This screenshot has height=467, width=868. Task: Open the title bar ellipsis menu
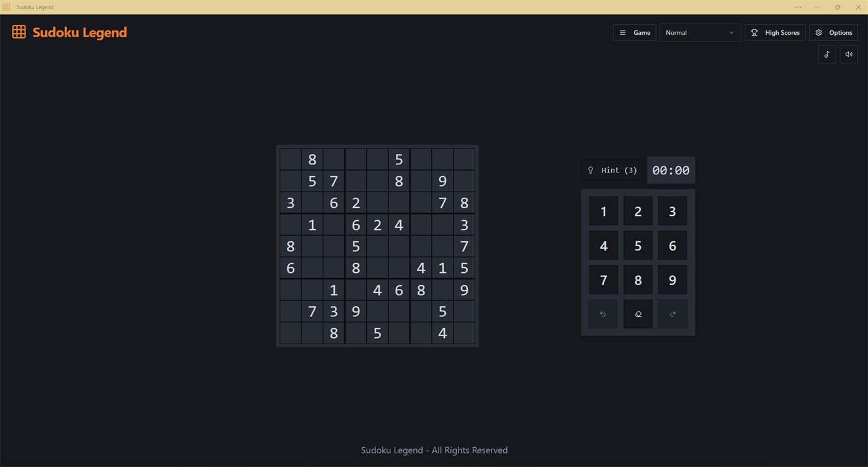click(x=798, y=7)
